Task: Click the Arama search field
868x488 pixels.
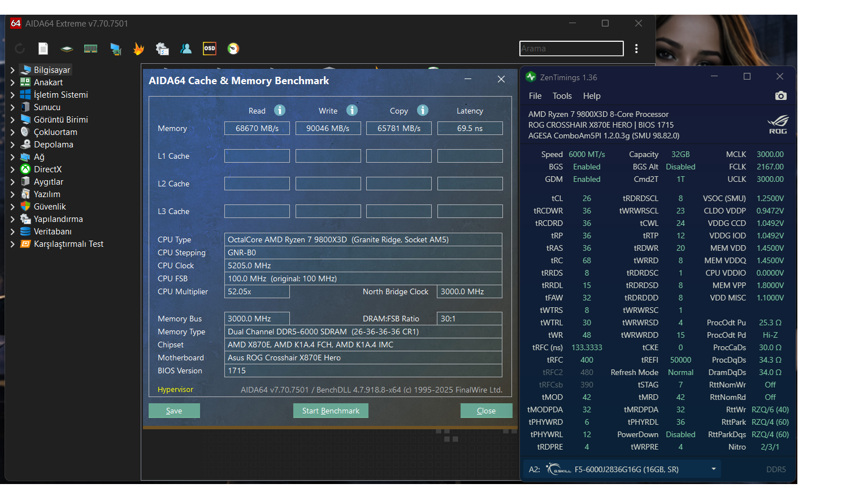Action: (571, 49)
